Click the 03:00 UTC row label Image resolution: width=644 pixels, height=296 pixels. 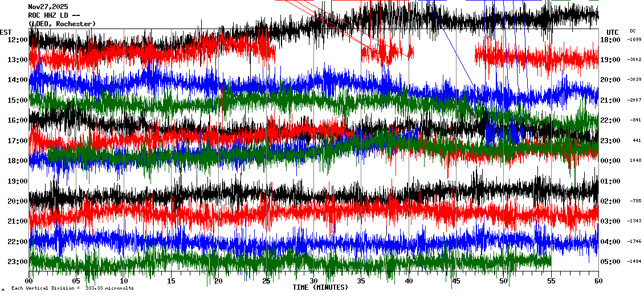[610, 221]
